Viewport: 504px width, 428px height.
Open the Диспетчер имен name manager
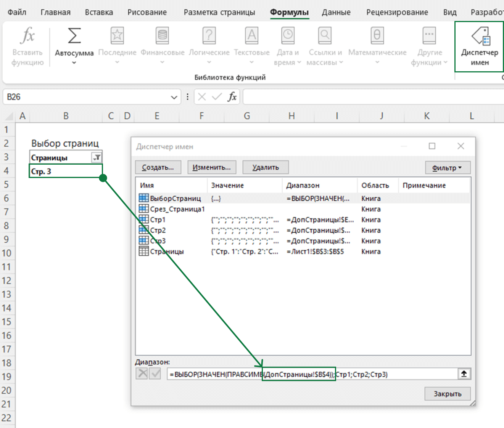click(480, 46)
